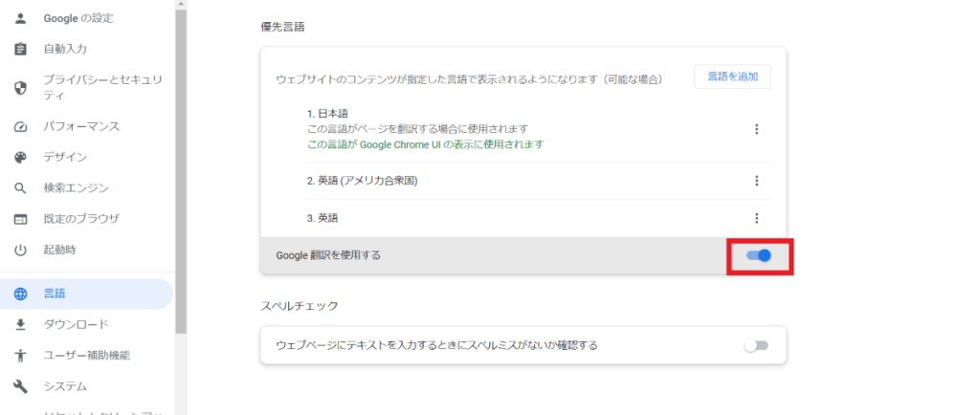
Task: Click the shield icon for プライバシーとセキュリティ
Action: [x=21, y=88]
